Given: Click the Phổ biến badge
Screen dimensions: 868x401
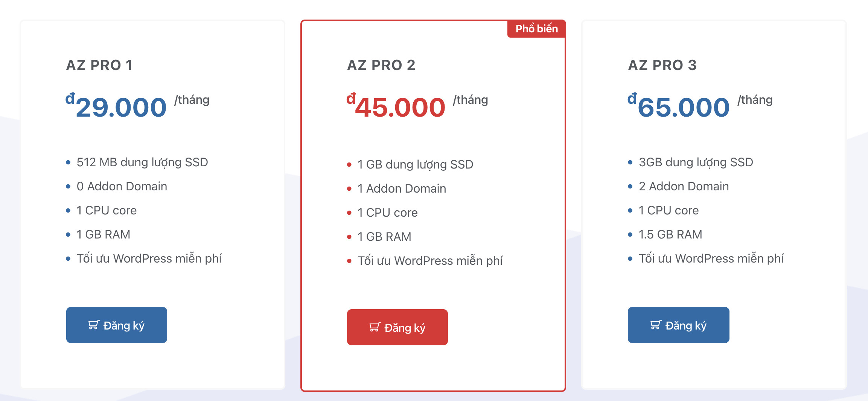Looking at the screenshot, I should pos(536,29).
